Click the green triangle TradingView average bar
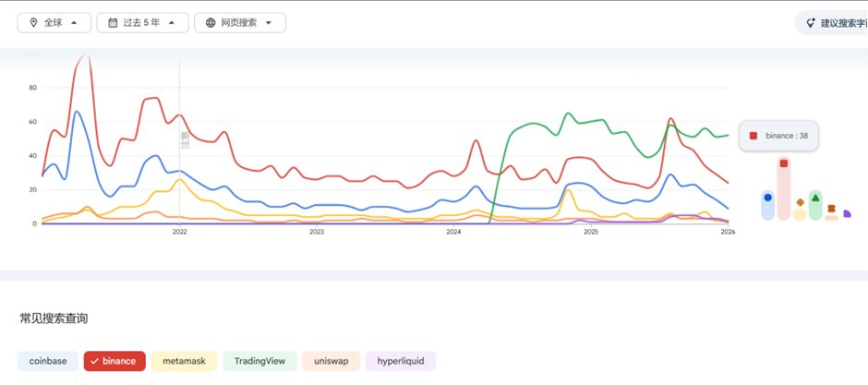 click(x=815, y=203)
